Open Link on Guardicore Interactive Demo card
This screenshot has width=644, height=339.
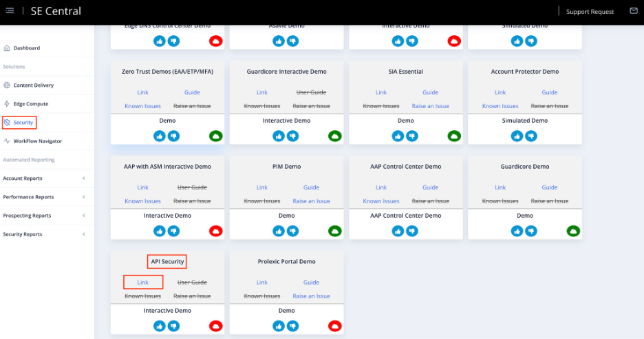pos(262,92)
